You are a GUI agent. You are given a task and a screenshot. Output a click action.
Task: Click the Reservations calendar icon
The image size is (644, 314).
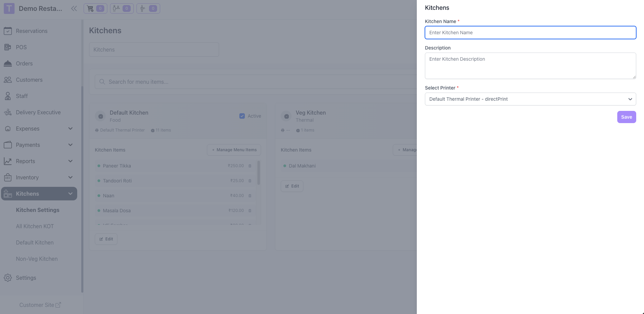click(x=8, y=31)
